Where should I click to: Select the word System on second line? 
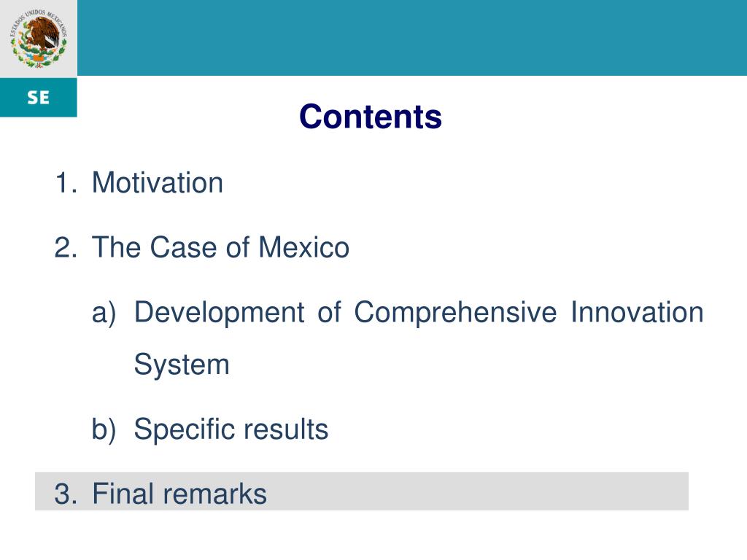(x=182, y=365)
